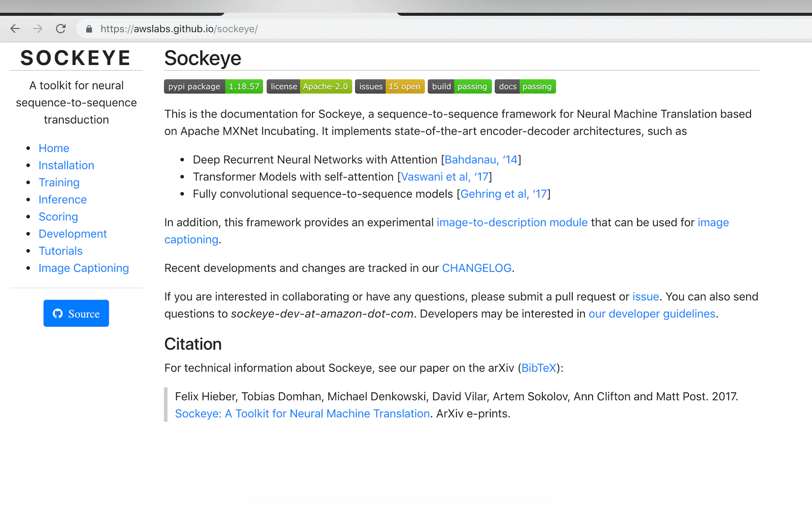Go to the Training sidebar page
The height and width of the screenshot is (508, 812).
[59, 182]
